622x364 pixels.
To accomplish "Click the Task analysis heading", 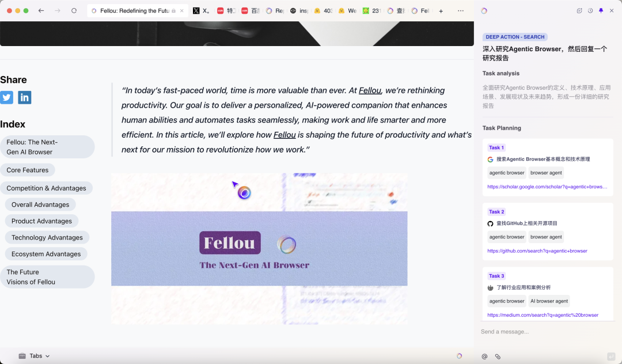I will 500,73.
